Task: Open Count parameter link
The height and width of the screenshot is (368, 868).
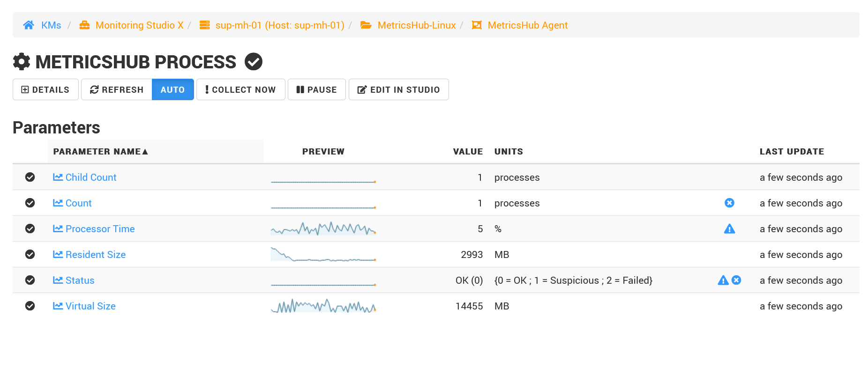Action: (72, 203)
